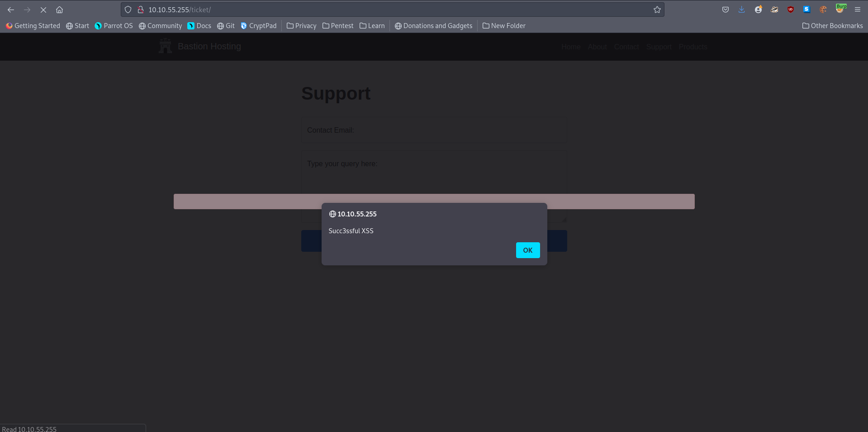Expand the Pentest bookmarks folder

[337, 26]
